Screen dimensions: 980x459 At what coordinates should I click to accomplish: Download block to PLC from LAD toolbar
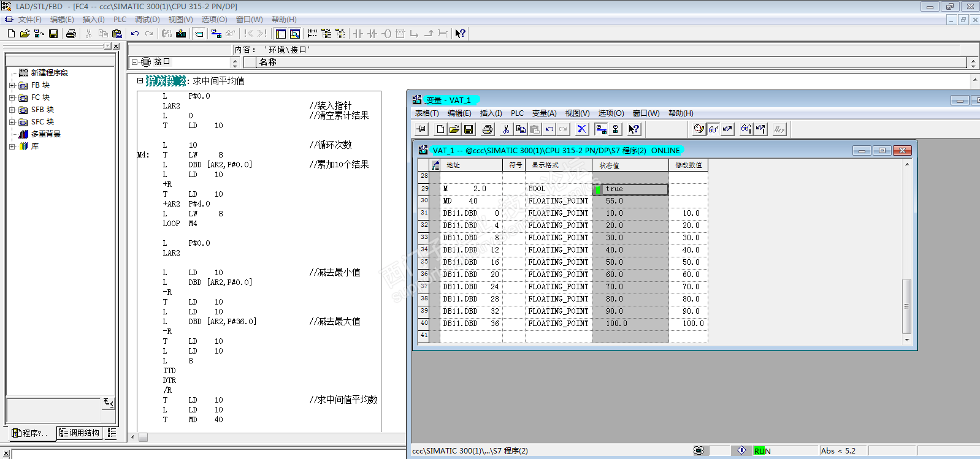coord(181,34)
